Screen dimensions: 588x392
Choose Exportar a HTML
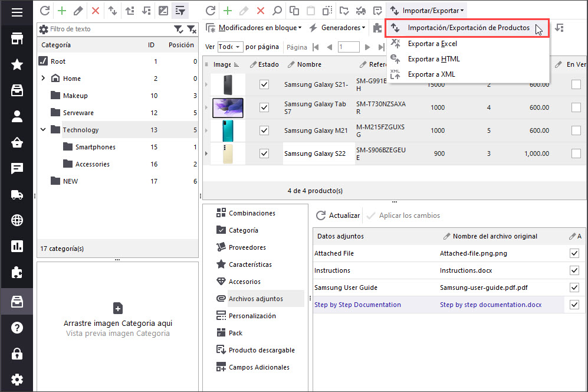[433, 59]
